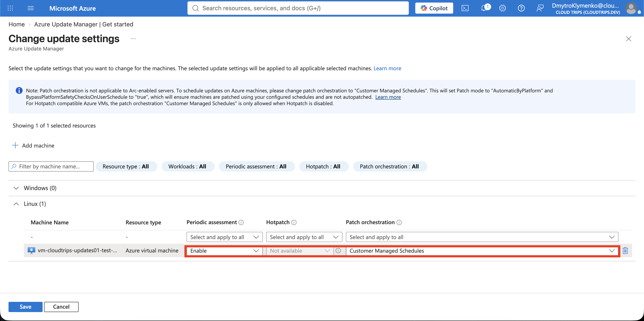The image size is (644, 321).
Task: Open portal settings gear
Action: [x=503, y=8]
